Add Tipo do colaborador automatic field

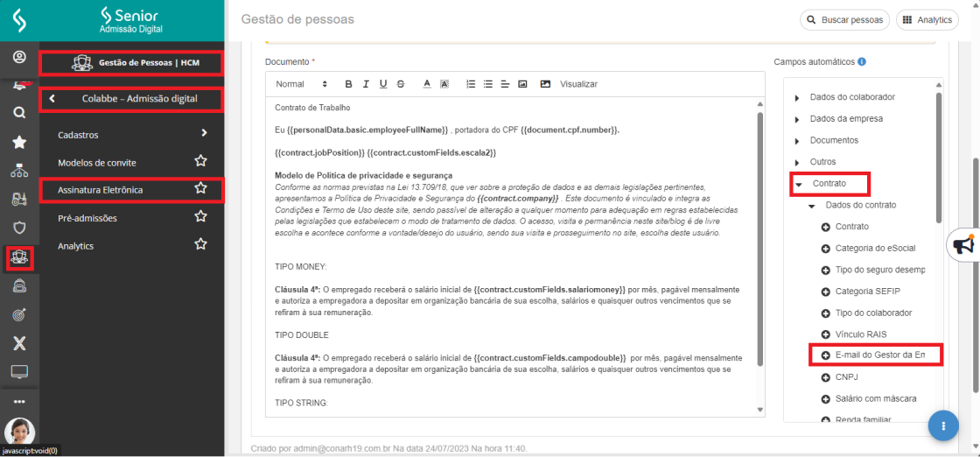click(825, 313)
